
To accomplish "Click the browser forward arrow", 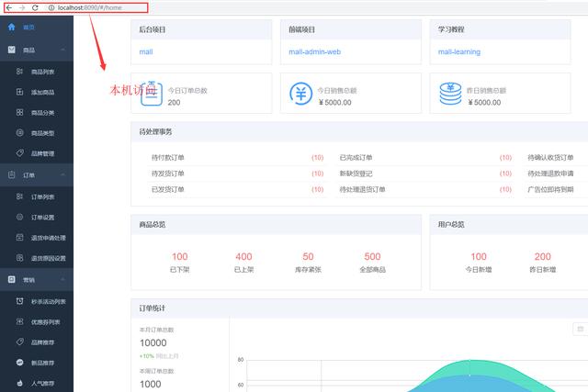I will 22,7.
